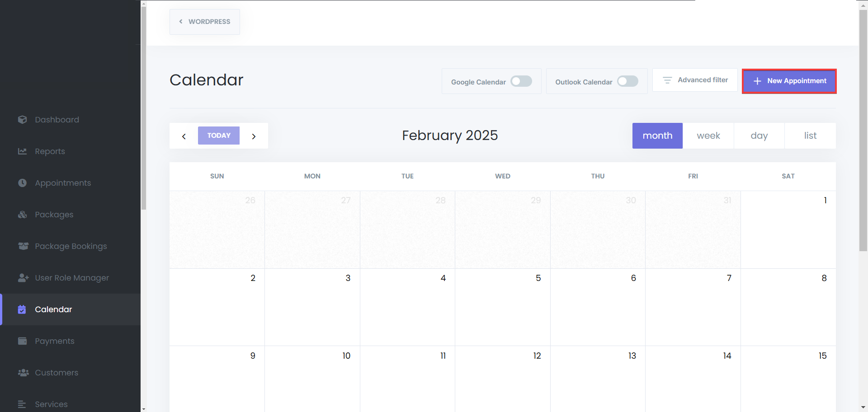Advance to next month with right chevron
Screen dimensions: 868x412
pyautogui.click(x=254, y=136)
